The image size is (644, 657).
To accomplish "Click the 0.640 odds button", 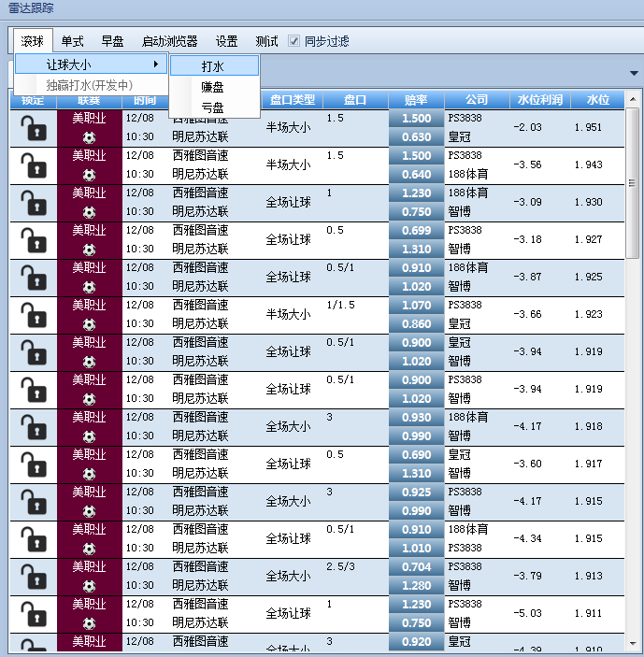I will [417, 175].
